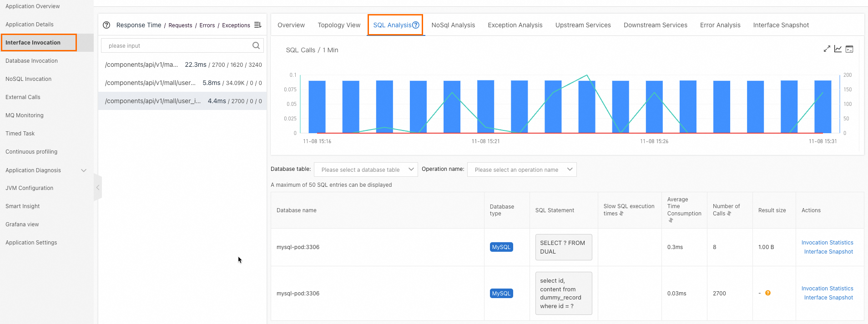The height and width of the screenshot is (324, 868).
Task: Open Continuous profiling in sidebar
Action: (x=31, y=152)
